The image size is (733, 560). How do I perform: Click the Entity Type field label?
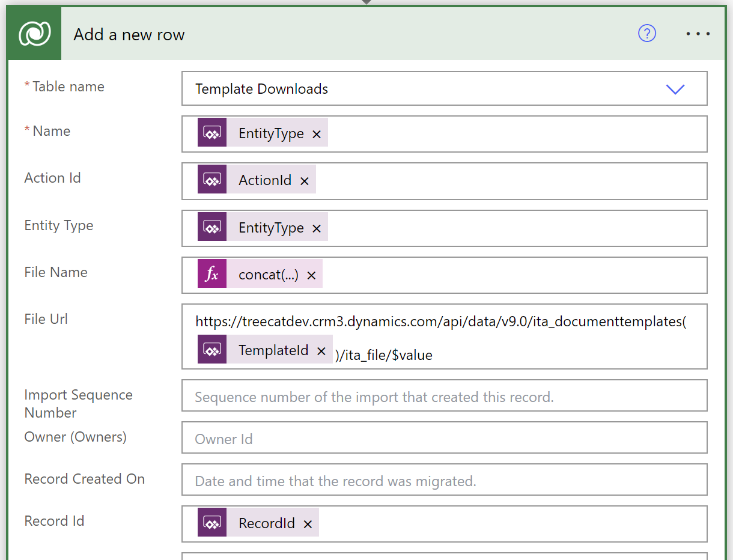59,225
